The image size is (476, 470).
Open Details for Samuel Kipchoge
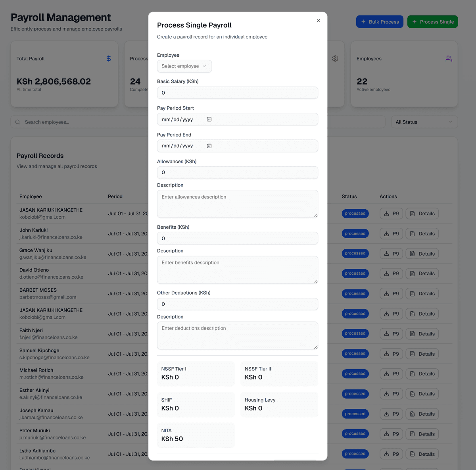point(422,354)
